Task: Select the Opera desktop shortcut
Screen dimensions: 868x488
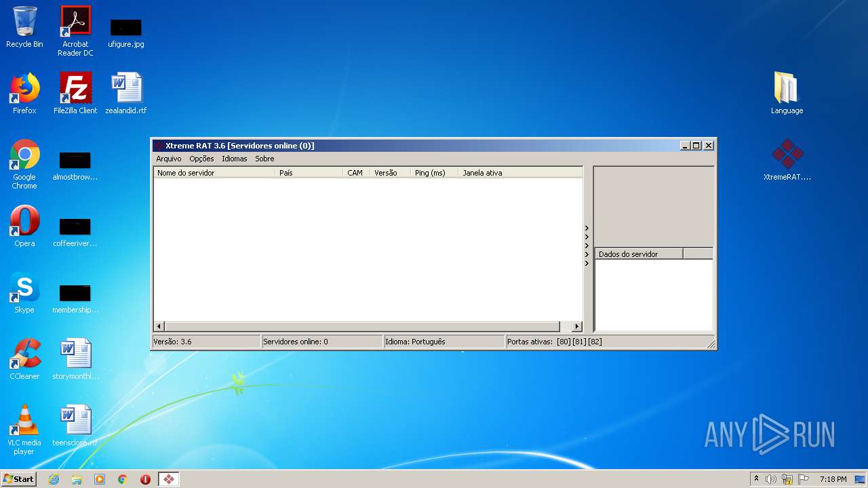Action: (24, 226)
